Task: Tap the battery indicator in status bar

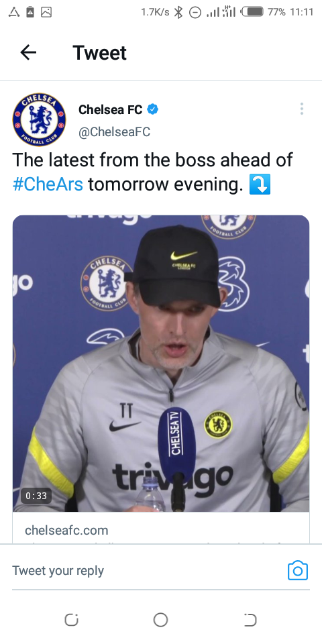Action: coord(252,12)
